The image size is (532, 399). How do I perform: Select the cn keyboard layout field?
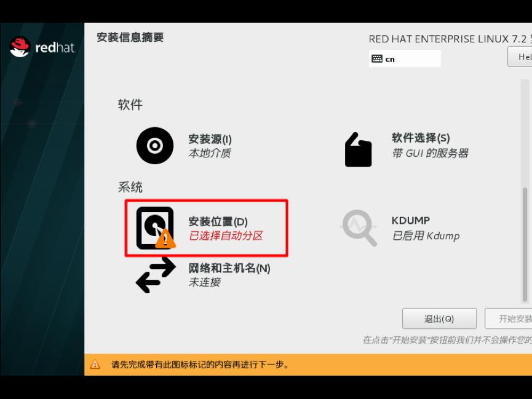tap(405, 58)
